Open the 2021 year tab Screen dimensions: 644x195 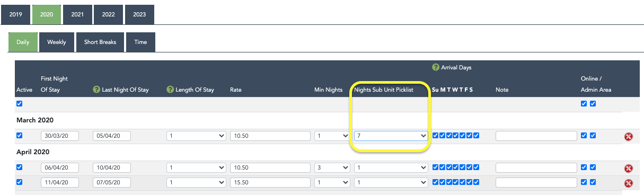77,14
